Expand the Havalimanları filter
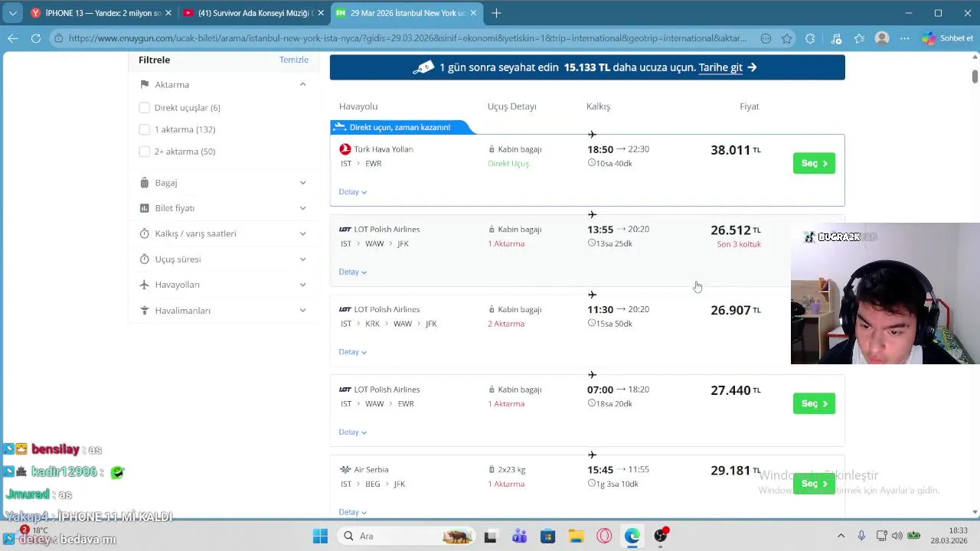 pyautogui.click(x=303, y=311)
